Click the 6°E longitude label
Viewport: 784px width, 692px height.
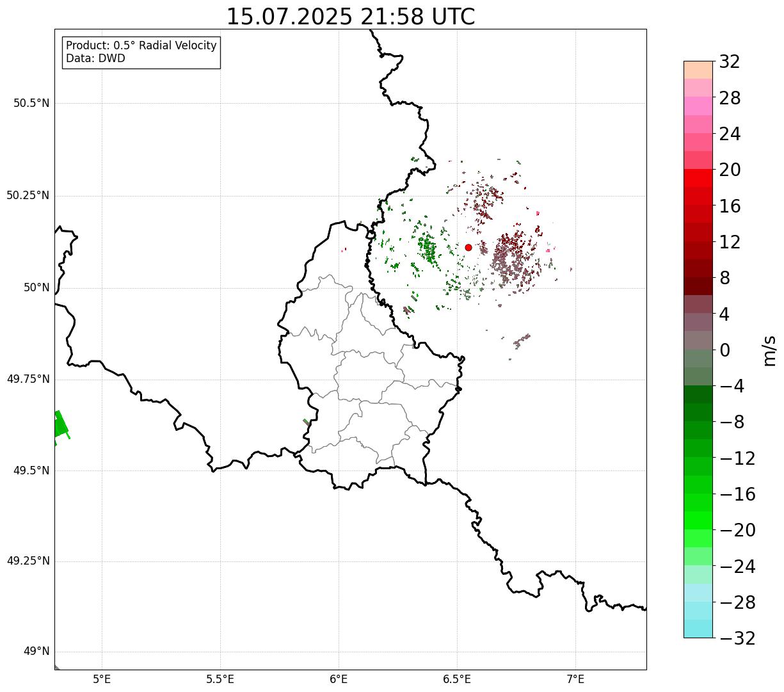coord(339,679)
